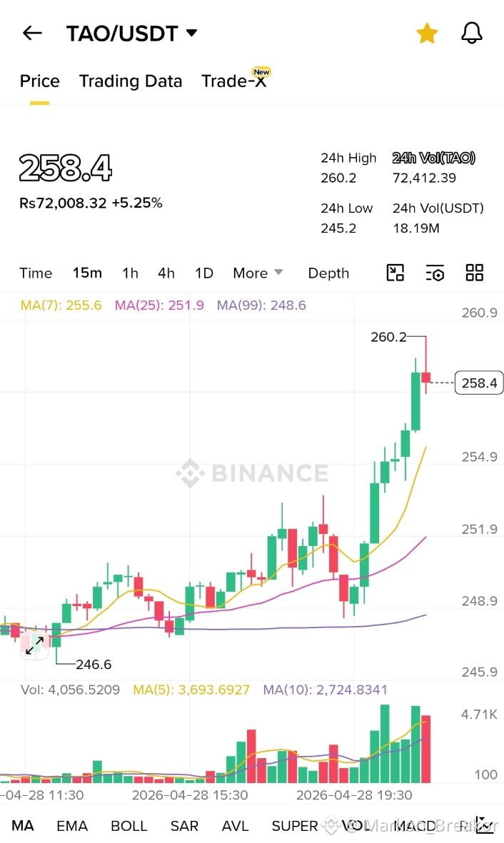Select the MA(7) yellow indicator legend
This screenshot has height=843, width=504.
click(61, 306)
